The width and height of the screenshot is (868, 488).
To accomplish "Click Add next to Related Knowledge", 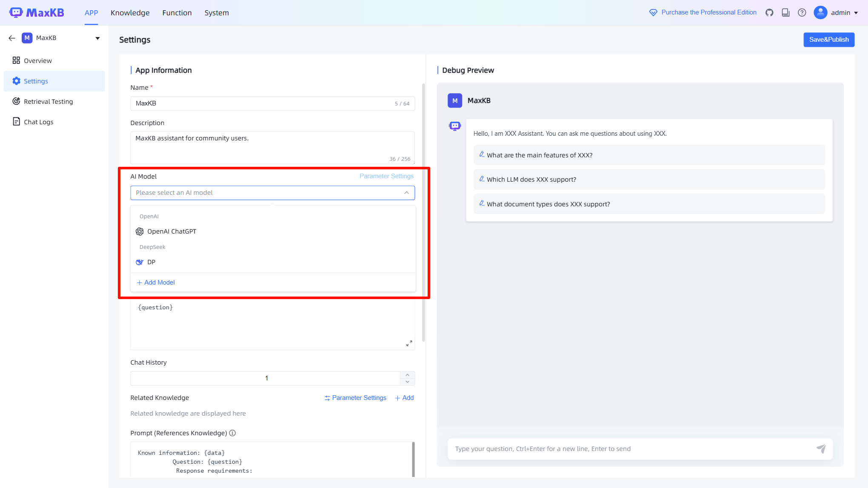I will (x=404, y=398).
